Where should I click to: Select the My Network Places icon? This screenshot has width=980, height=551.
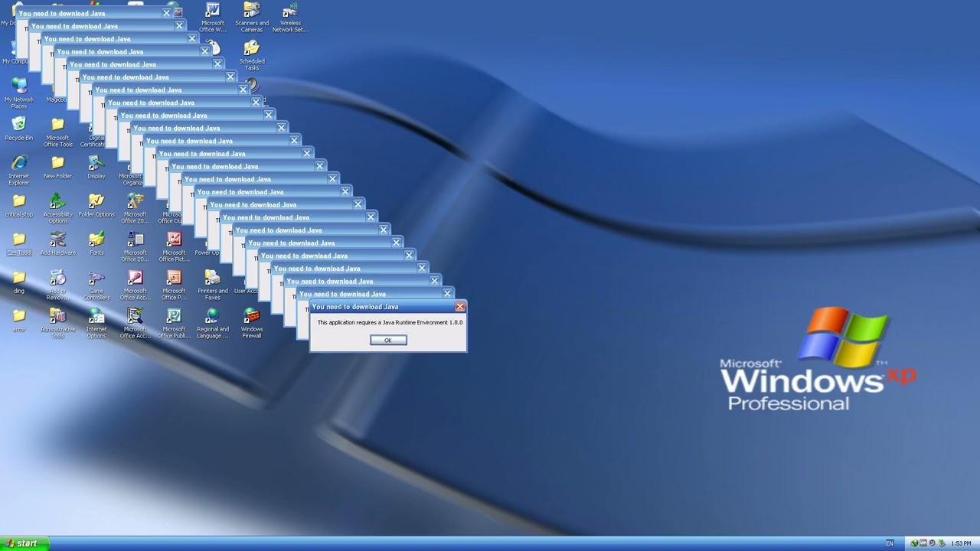click(x=19, y=93)
